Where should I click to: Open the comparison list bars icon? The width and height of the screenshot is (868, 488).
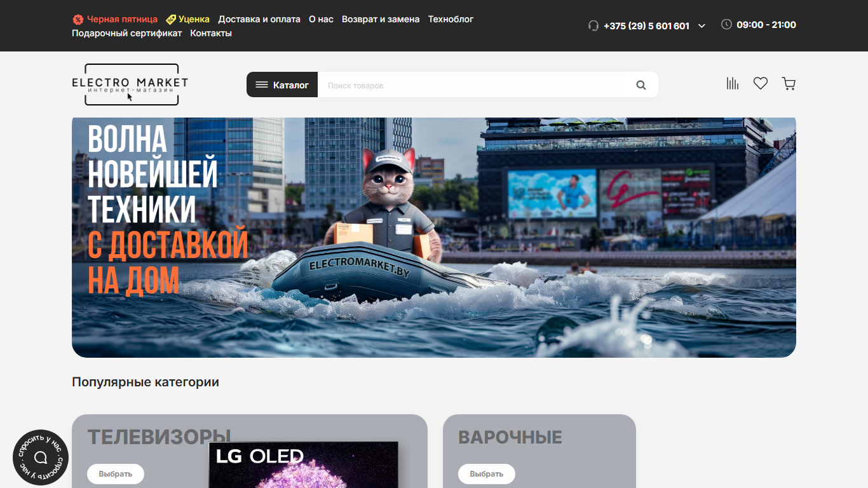point(733,83)
